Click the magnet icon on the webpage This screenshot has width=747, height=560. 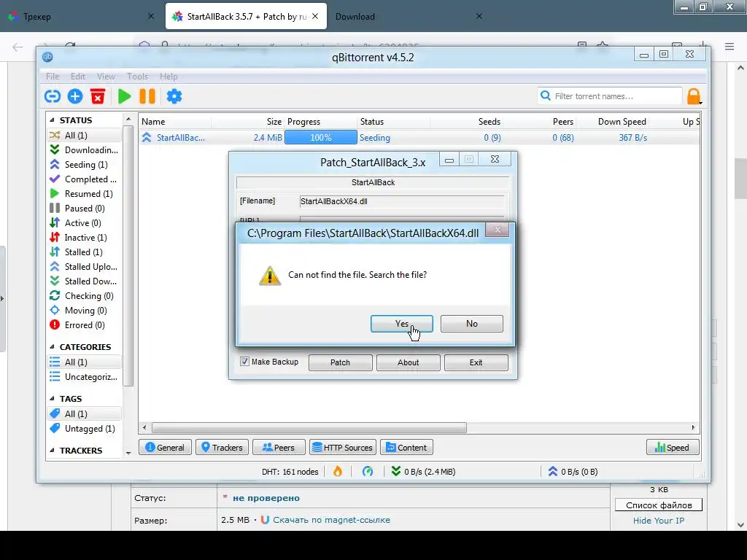(x=266, y=519)
